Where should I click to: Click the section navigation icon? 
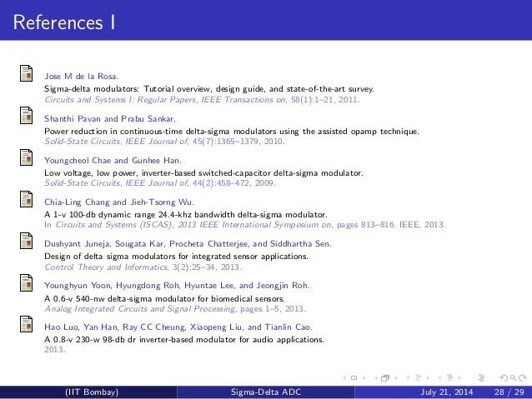click(x=450, y=377)
